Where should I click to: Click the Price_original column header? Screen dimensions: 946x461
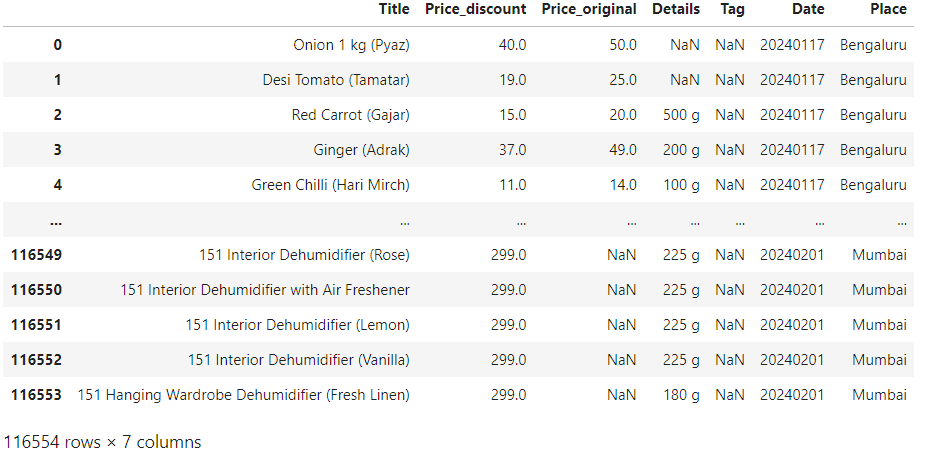589,9
